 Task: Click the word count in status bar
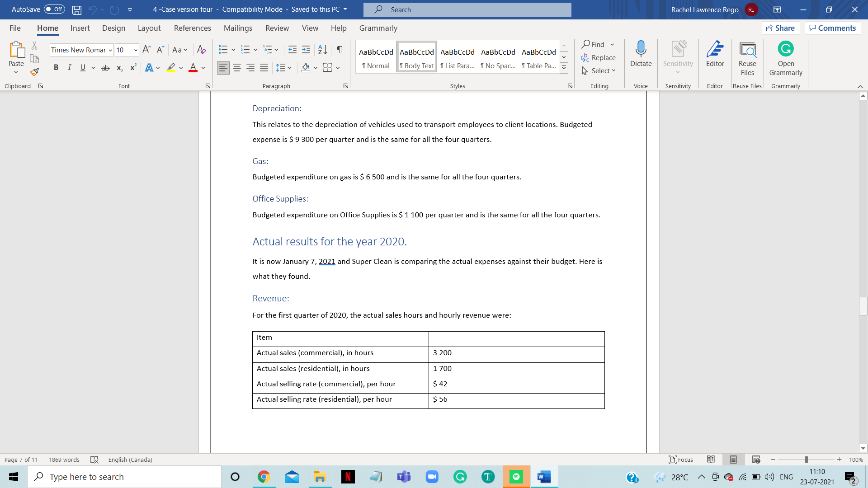click(x=64, y=460)
